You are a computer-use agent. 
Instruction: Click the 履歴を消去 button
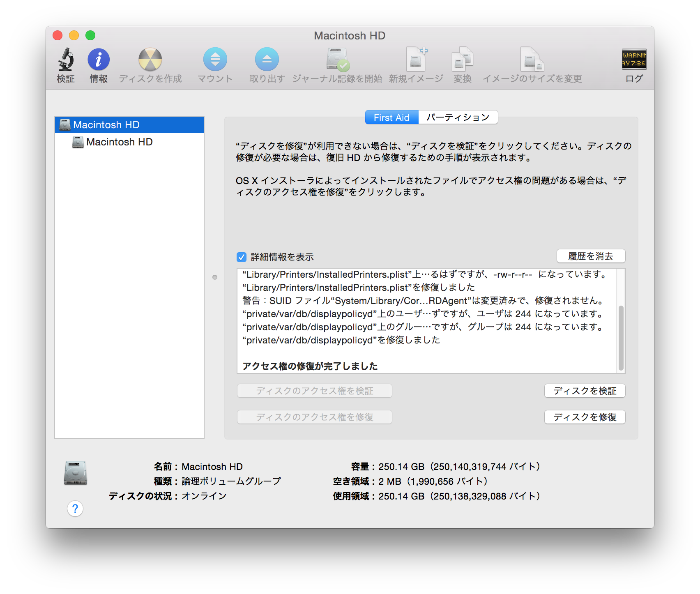point(591,256)
